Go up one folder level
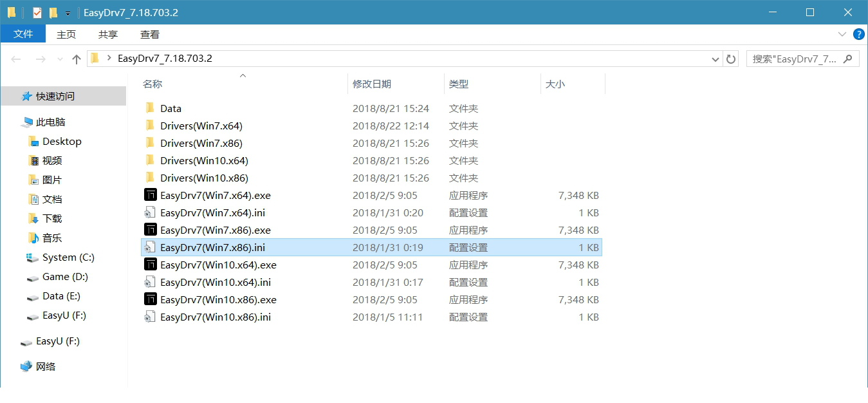 point(77,59)
